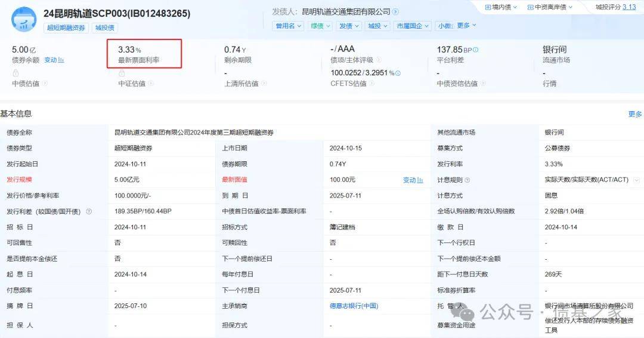This screenshot has height=338, width=644.
Task: Click 189.35BP/160.44BP spread value
Action: (x=143, y=211)
